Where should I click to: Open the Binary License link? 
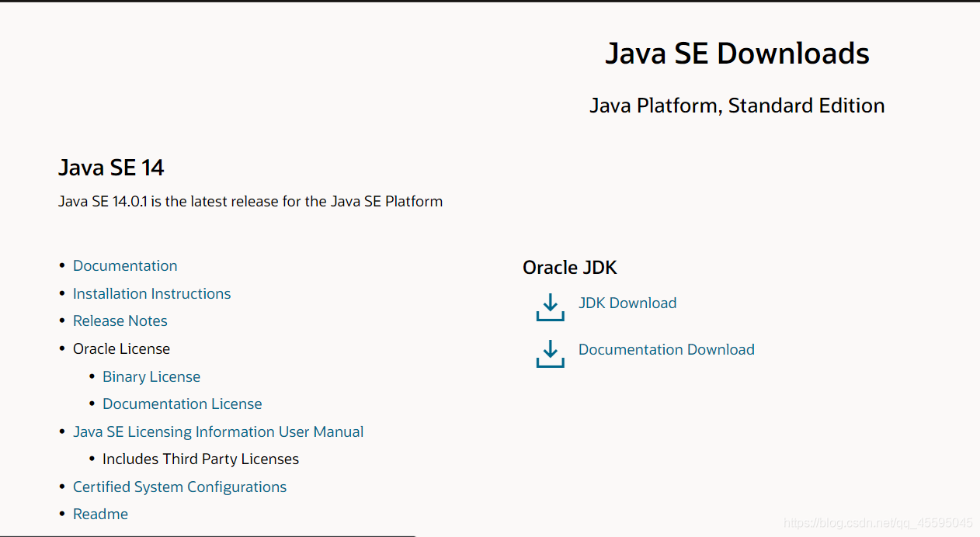point(151,376)
